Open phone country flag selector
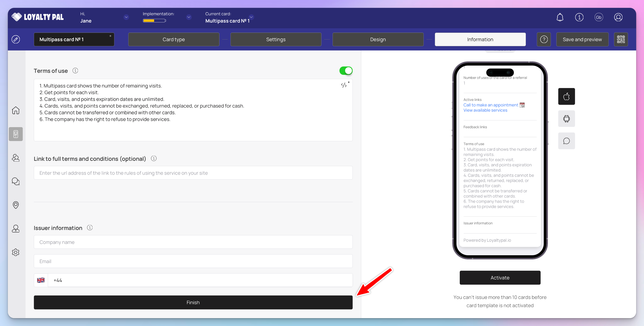 click(x=41, y=280)
